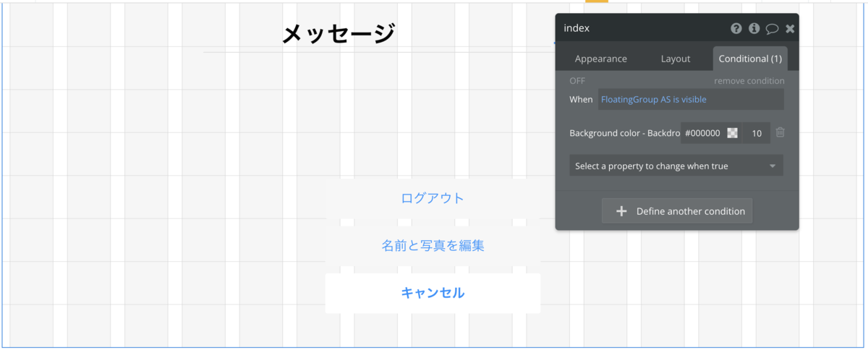
Task: Edit the FloatingGroup AS is visible expression
Action: point(691,99)
